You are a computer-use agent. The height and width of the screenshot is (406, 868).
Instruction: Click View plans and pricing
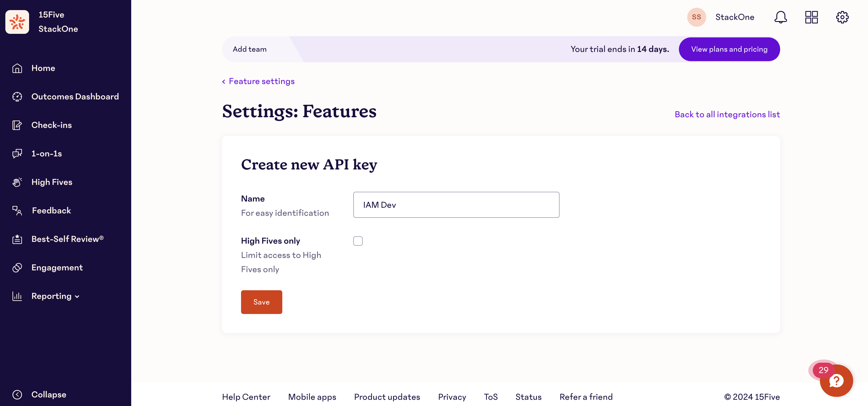click(729, 49)
